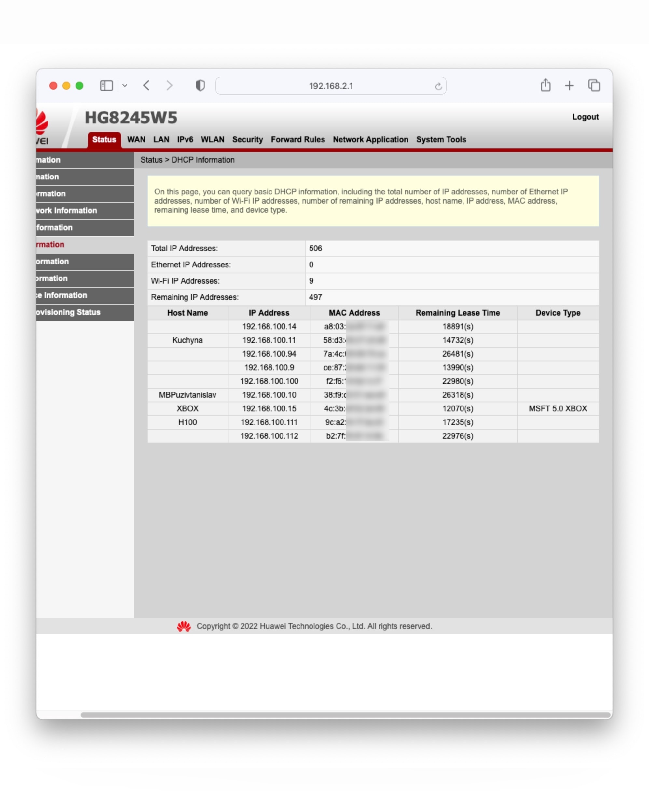Screen dimensions: 649x812
Task: Click the Huawei logo in the footer
Action: coord(184,626)
